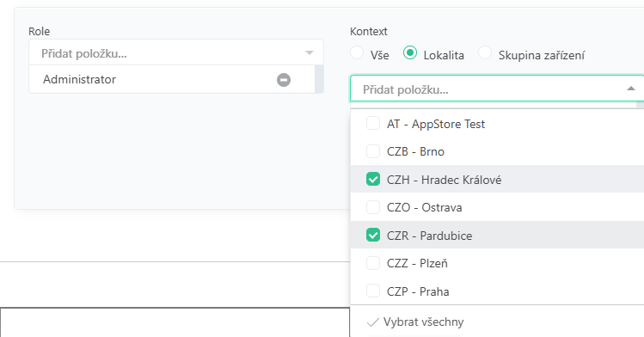Image resolution: width=644 pixels, height=337 pixels.
Task: Open the Role Přidat položku combo box
Action: 176,52
